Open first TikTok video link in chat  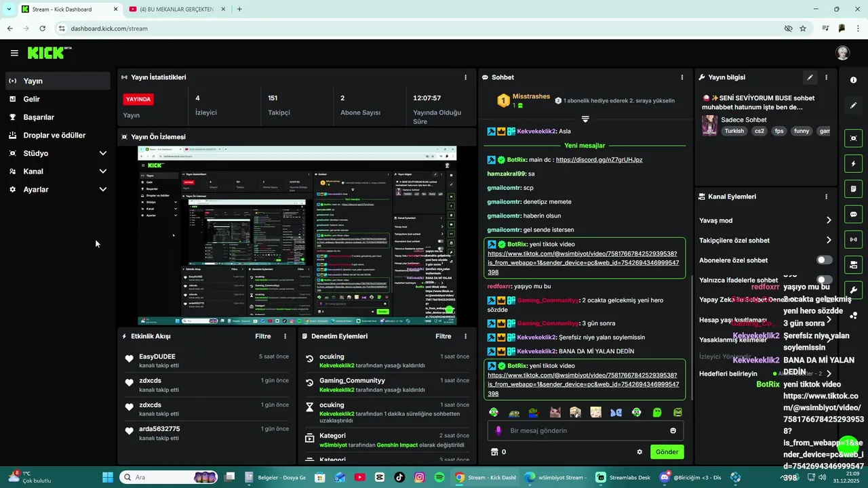pos(583,262)
